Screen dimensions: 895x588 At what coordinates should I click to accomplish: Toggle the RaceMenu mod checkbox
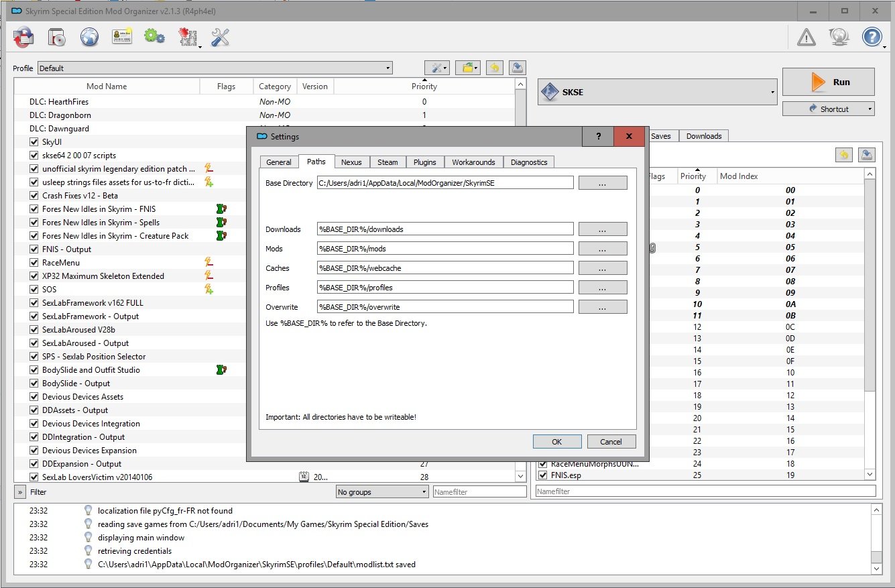click(x=34, y=263)
